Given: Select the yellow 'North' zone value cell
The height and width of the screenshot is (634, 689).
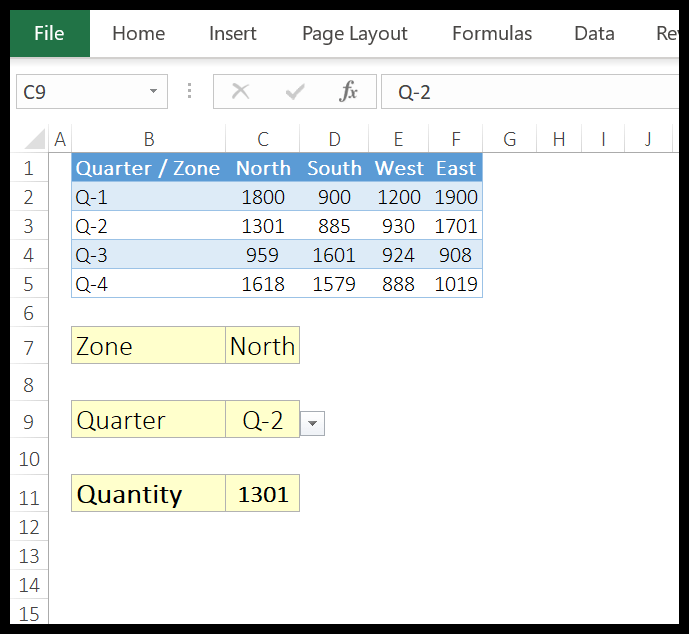Looking at the screenshot, I should coord(263,345).
